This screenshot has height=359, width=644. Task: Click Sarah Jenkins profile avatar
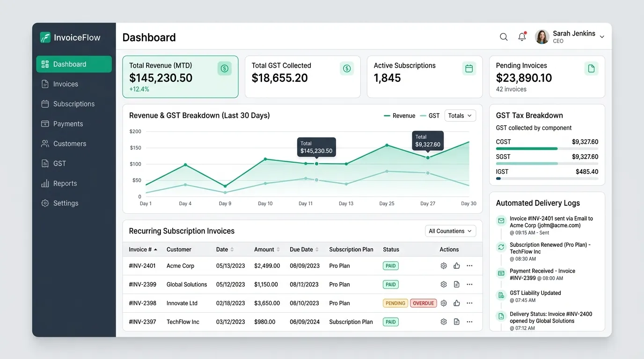click(x=542, y=37)
